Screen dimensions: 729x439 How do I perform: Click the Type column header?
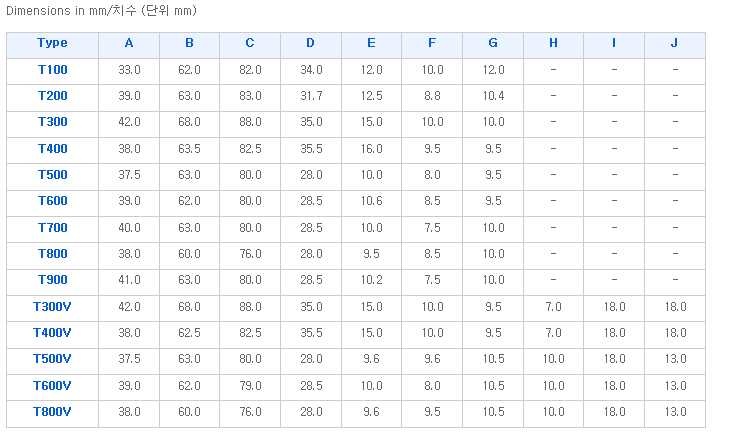(x=52, y=43)
